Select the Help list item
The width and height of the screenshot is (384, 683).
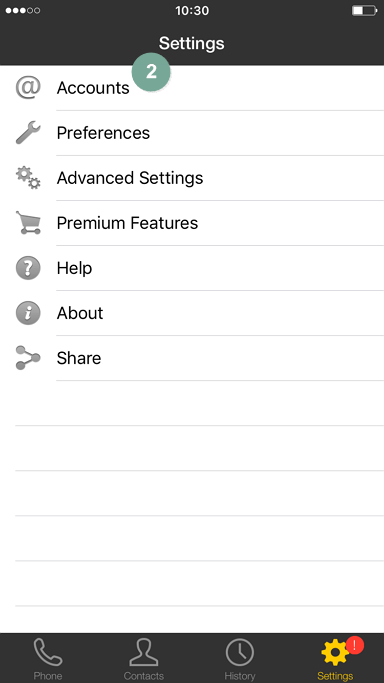192,268
